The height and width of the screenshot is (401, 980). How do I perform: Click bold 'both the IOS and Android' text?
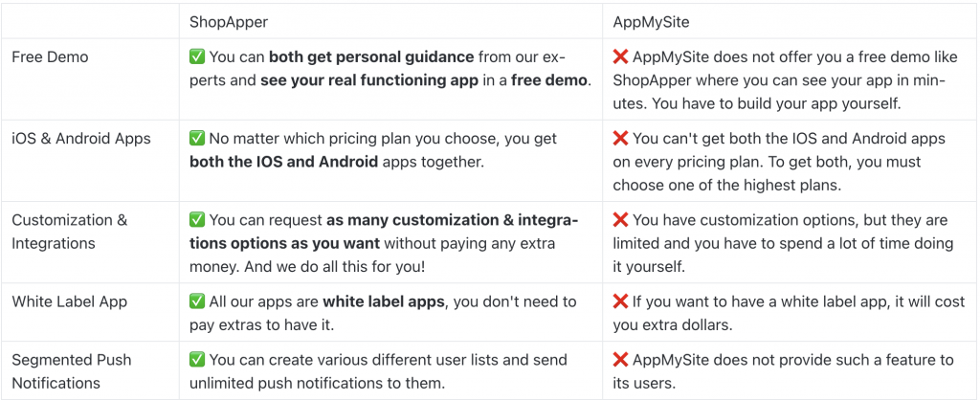pyautogui.click(x=283, y=162)
